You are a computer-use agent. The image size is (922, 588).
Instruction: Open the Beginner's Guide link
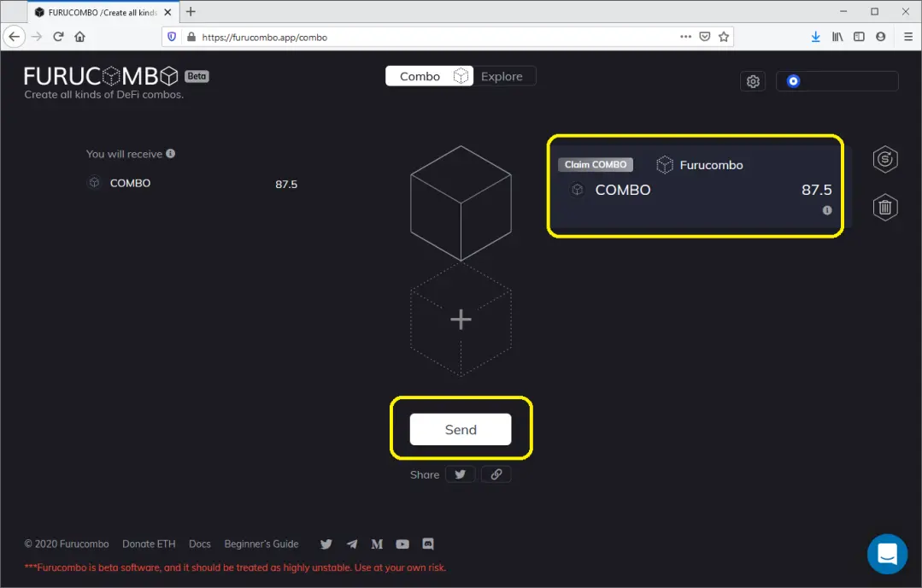click(261, 544)
